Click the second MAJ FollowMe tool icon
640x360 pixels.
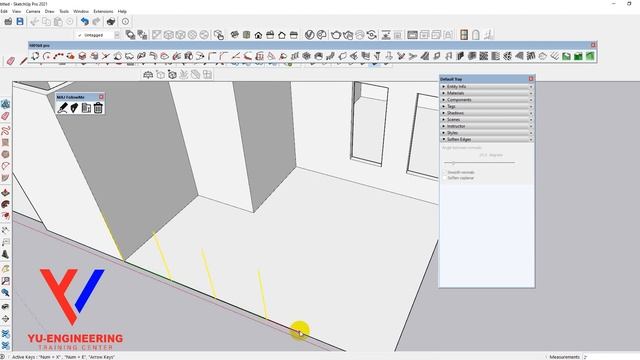74,108
